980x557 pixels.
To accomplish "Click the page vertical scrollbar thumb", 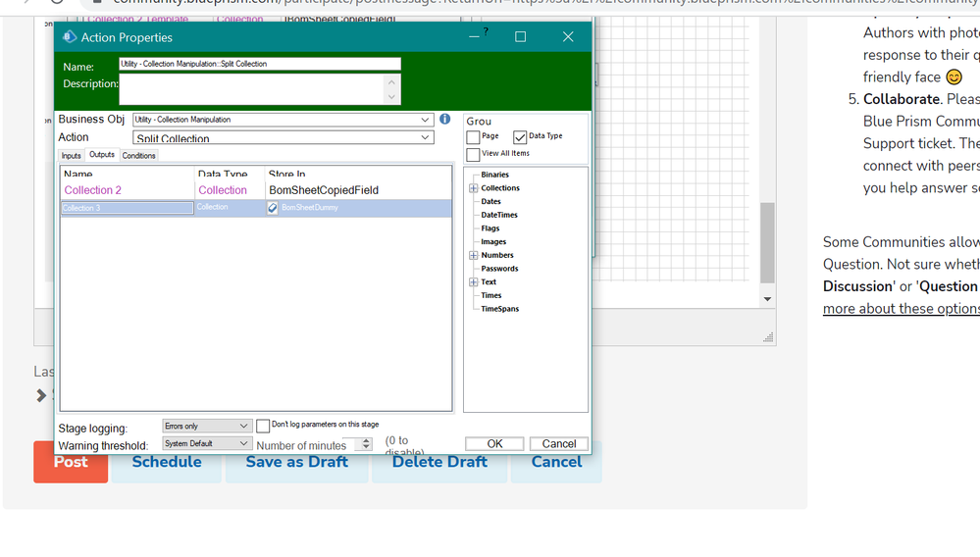I will click(767, 242).
